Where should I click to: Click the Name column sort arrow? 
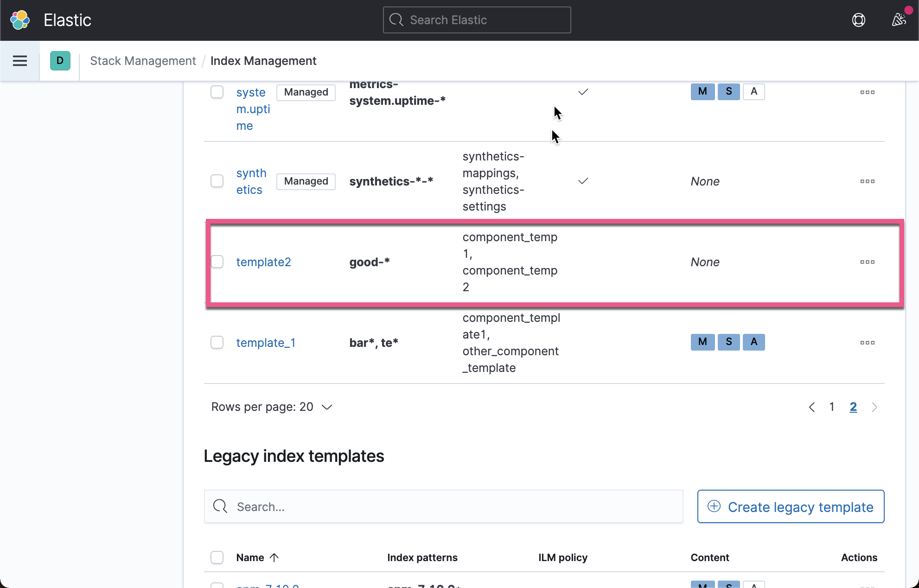pos(274,557)
